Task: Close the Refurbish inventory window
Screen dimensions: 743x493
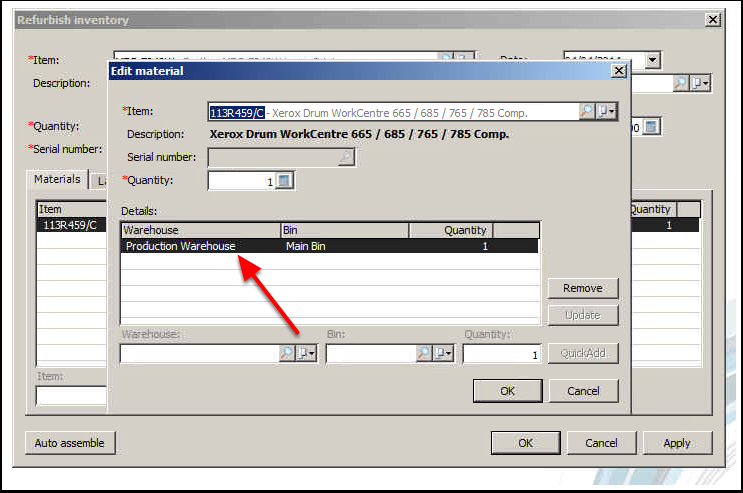Action: [713, 20]
